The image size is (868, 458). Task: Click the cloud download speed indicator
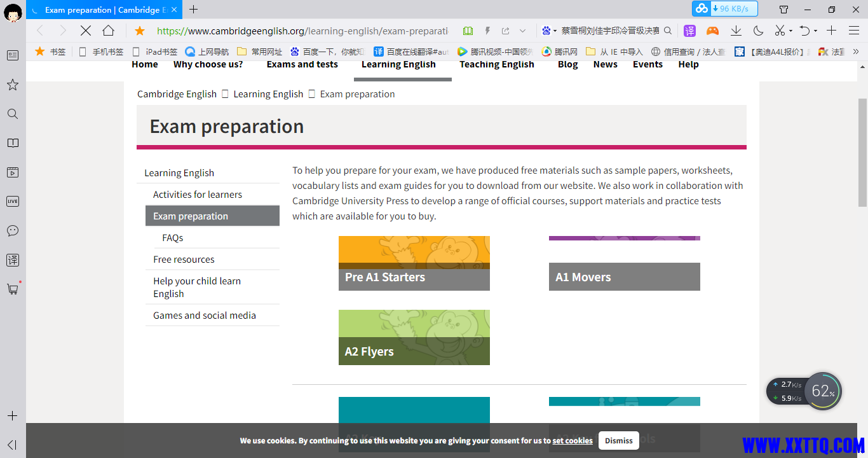725,9
